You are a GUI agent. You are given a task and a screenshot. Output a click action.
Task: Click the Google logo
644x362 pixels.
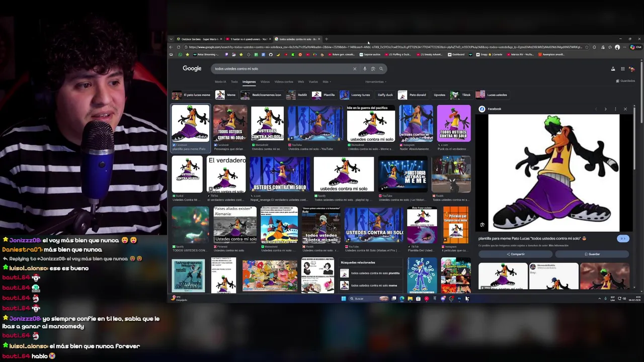[x=192, y=68]
